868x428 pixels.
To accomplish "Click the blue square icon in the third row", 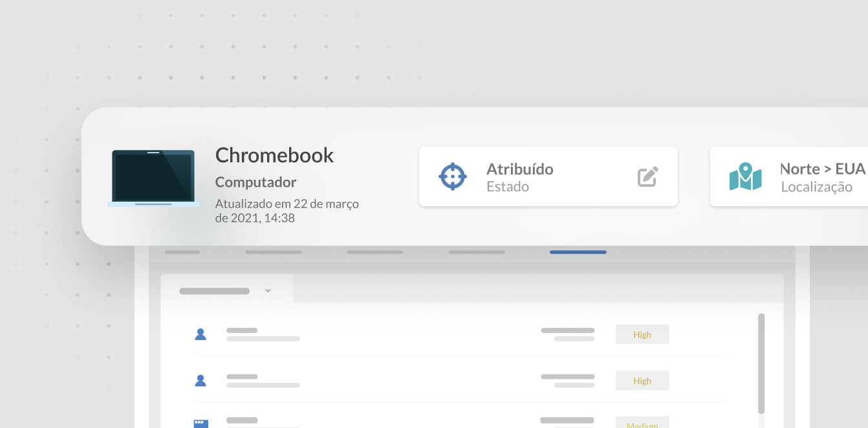I will [x=201, y=424].
